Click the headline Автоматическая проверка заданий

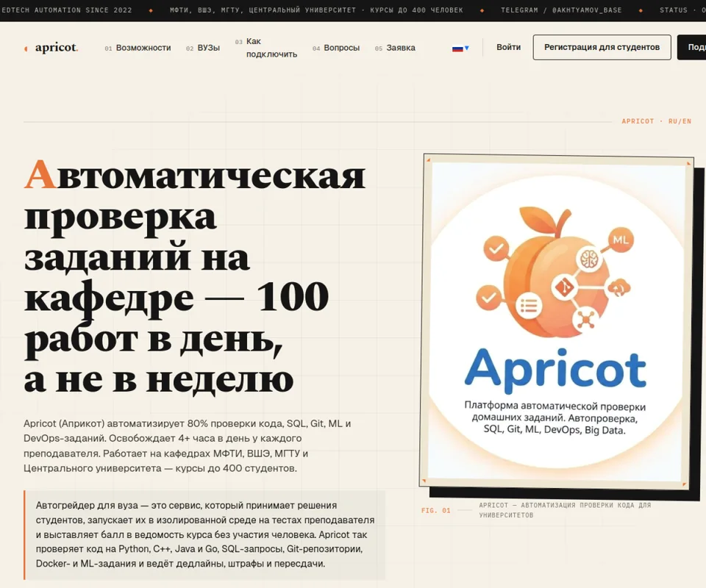click(194, 276)
